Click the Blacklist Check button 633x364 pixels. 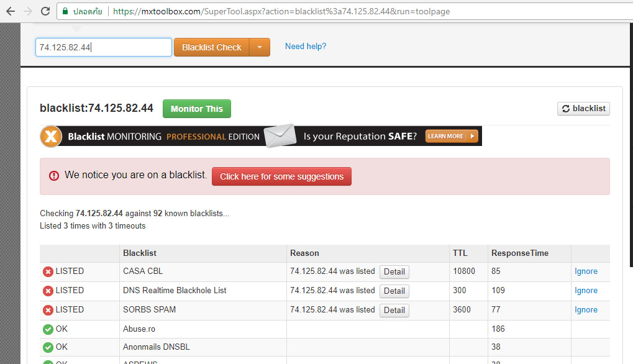click(212, 47)
